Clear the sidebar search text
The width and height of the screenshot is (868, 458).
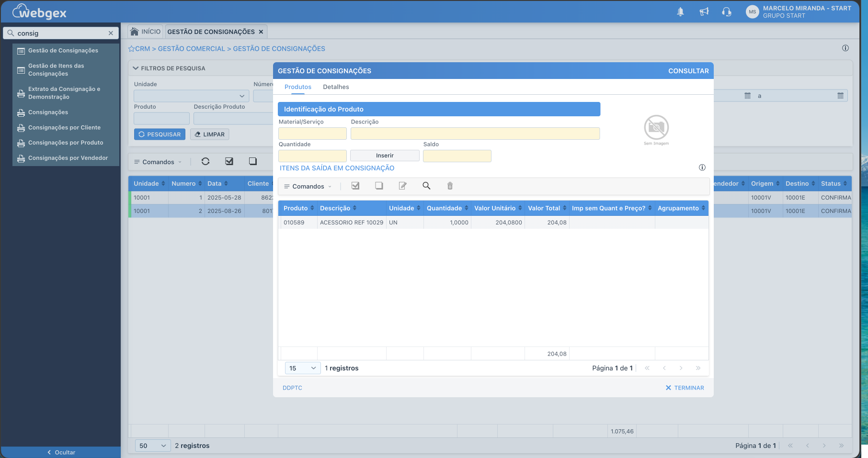pyautogui.click(x=111, y=33)
